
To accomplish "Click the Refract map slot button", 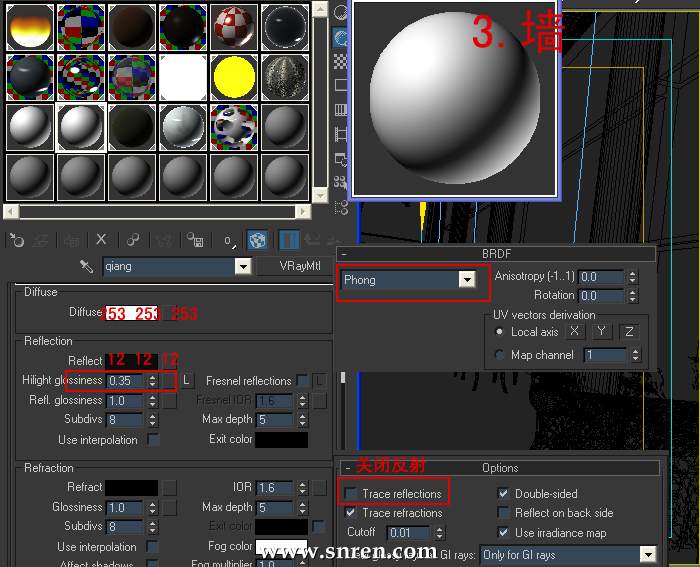I will [169, 488].
